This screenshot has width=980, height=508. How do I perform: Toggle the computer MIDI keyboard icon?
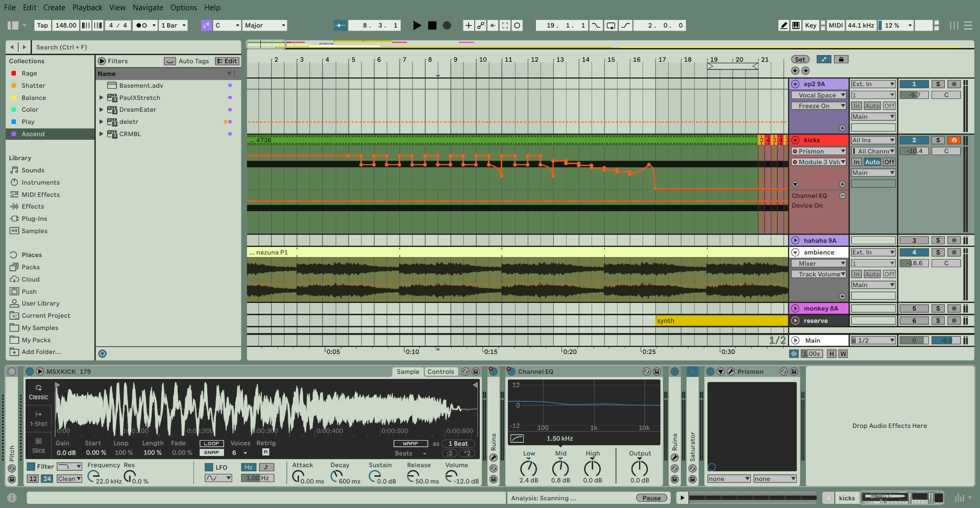pos(796,26)
